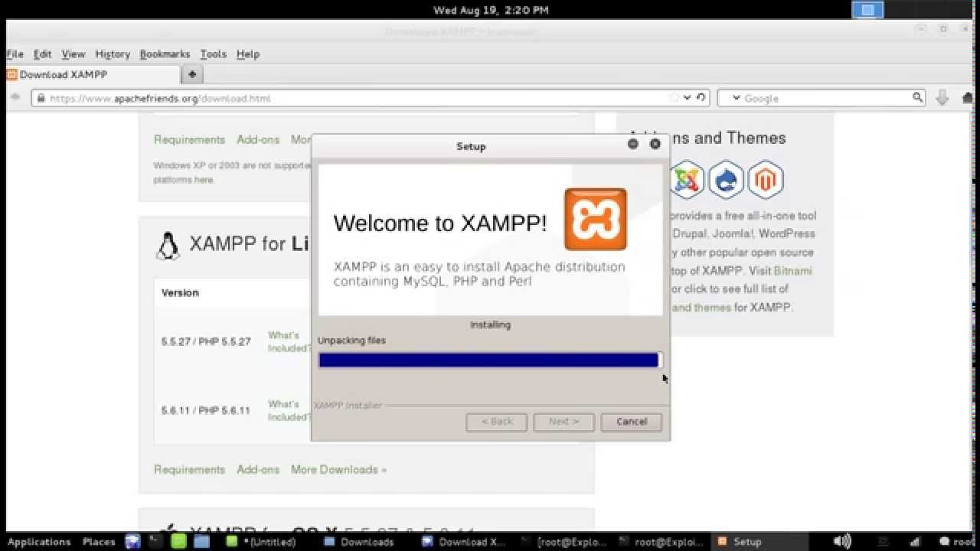Image resolution: width=980 pixels, height=551 pixels.
Task: Open the Edit menu
Action: coord(42,54)
